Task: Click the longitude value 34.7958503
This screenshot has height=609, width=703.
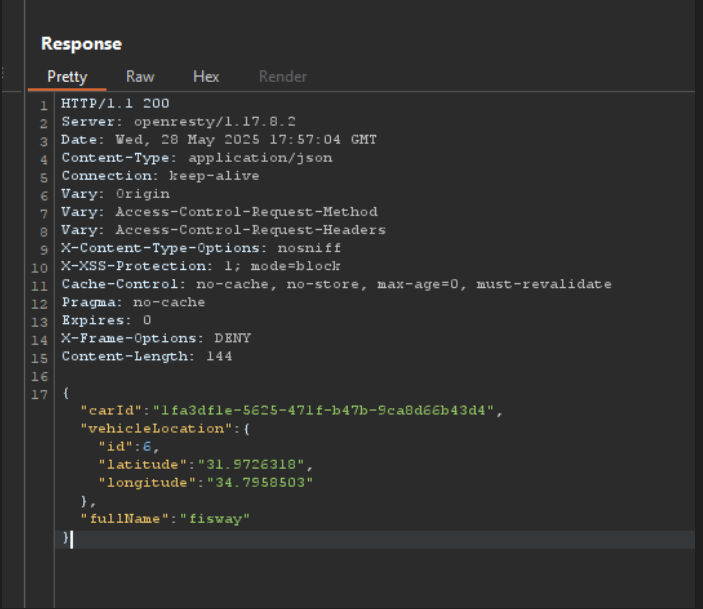Action: click(260, 483)
